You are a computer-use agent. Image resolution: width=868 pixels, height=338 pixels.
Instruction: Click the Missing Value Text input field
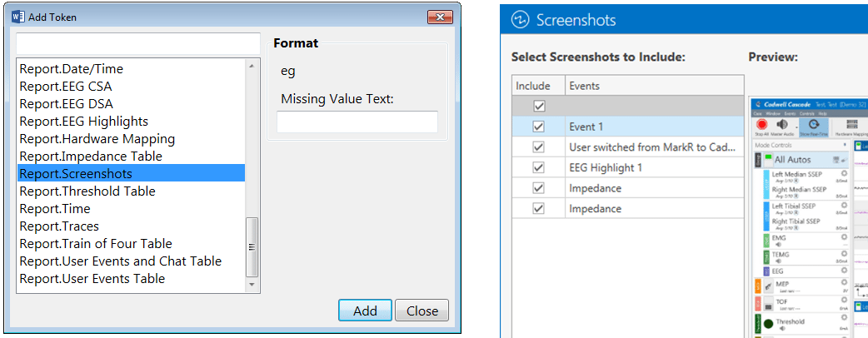point(357,122)
